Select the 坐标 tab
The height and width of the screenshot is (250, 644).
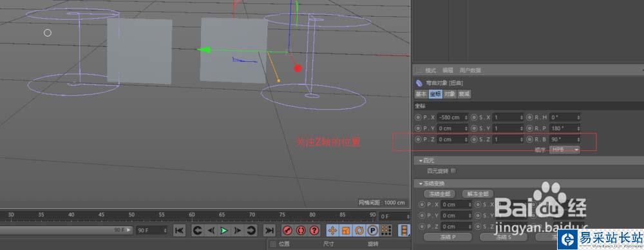tap(435, 94)
